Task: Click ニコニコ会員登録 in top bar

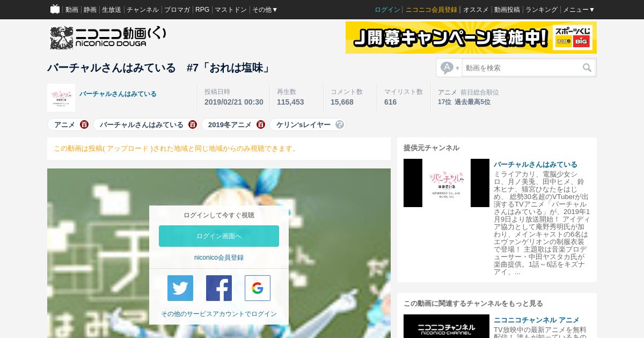Action: tap(431, 10)
